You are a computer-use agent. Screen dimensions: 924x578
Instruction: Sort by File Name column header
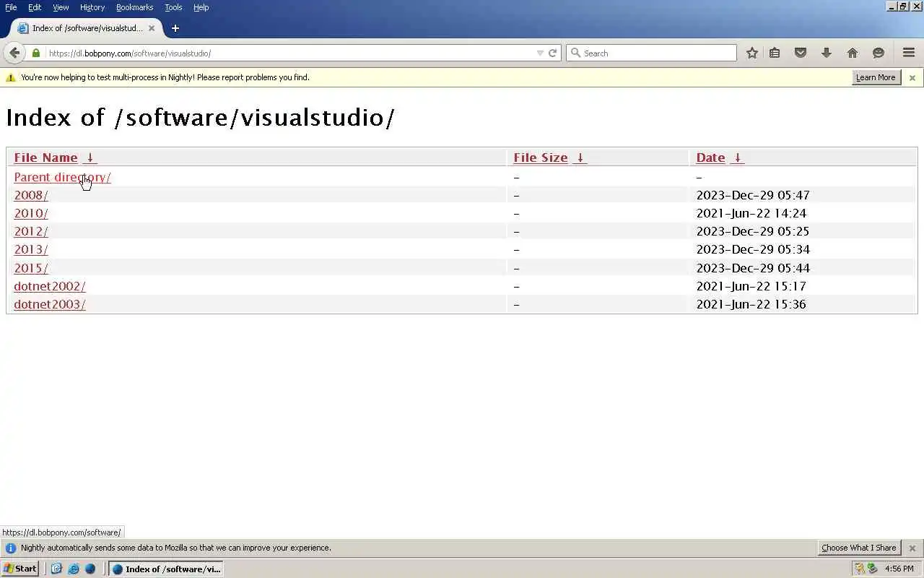(45, 158)
